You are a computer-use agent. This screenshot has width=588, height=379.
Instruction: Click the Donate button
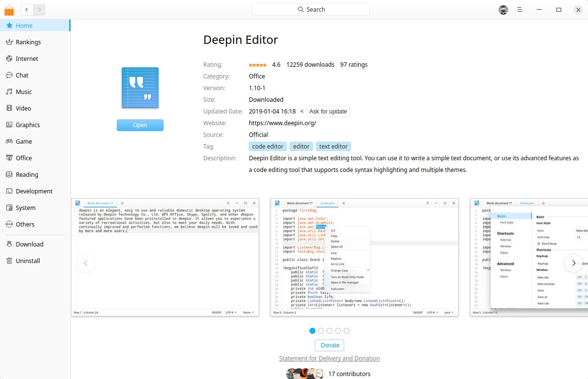[330, 345]
